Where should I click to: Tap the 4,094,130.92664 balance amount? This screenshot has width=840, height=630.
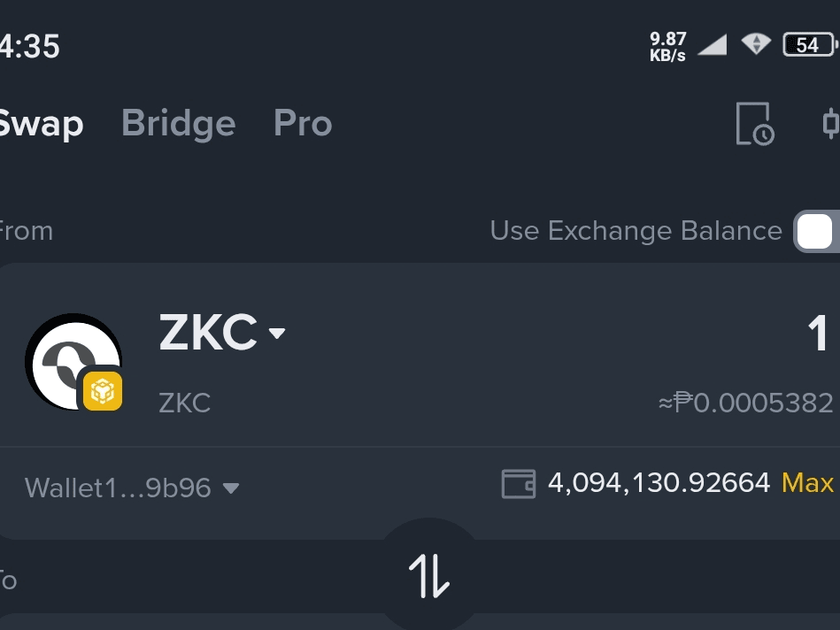click(659, 483)
